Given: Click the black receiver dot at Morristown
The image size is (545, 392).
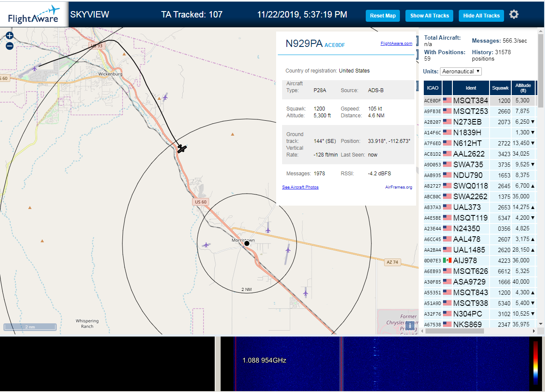Looking at the screenshot, I should click(x=247, y=243).
